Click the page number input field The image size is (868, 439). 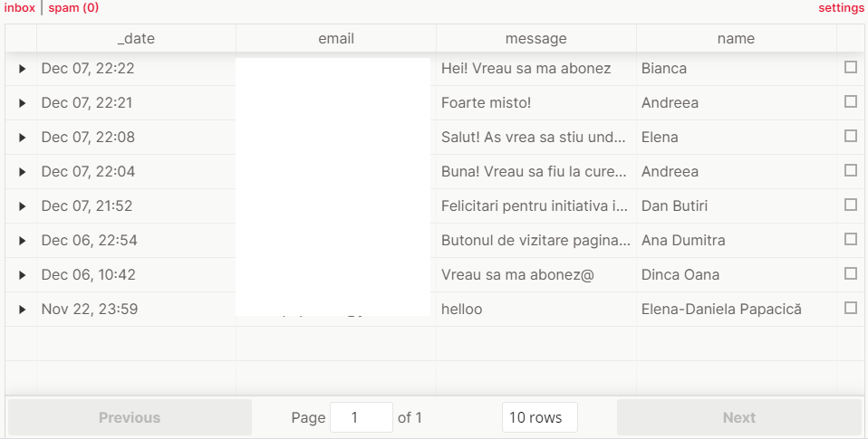(x=361, y=417)
